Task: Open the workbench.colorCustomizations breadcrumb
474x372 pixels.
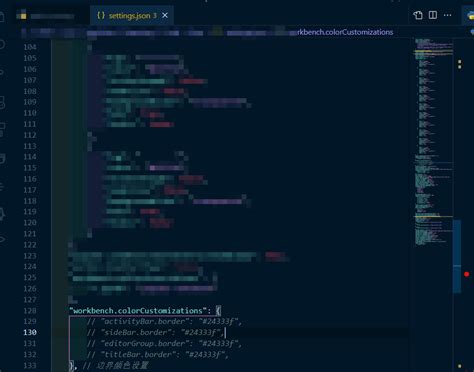Action: click(345, 32)
